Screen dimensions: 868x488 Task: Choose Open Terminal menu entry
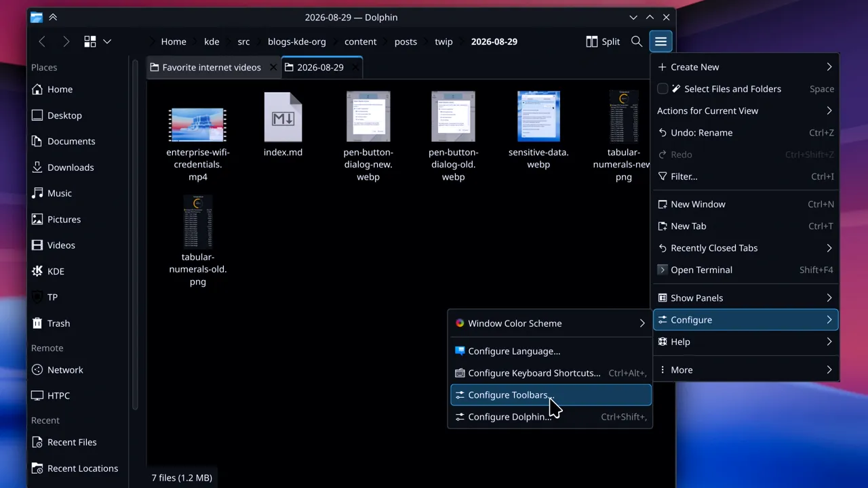tap(746, 270)
